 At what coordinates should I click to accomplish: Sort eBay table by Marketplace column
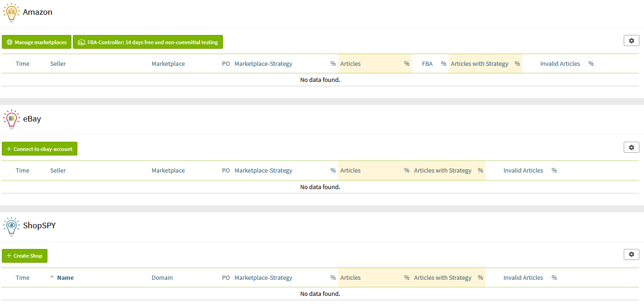[168, 170]
